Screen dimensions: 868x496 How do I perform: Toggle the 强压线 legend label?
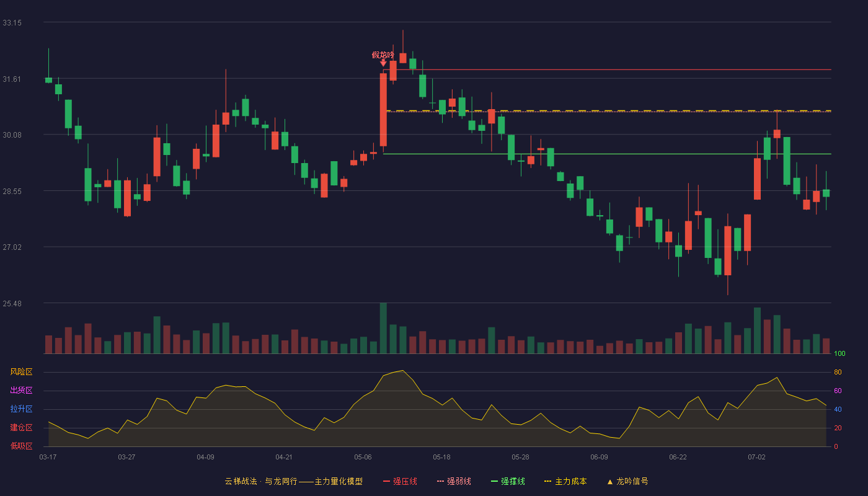click(x=405, y=481)
